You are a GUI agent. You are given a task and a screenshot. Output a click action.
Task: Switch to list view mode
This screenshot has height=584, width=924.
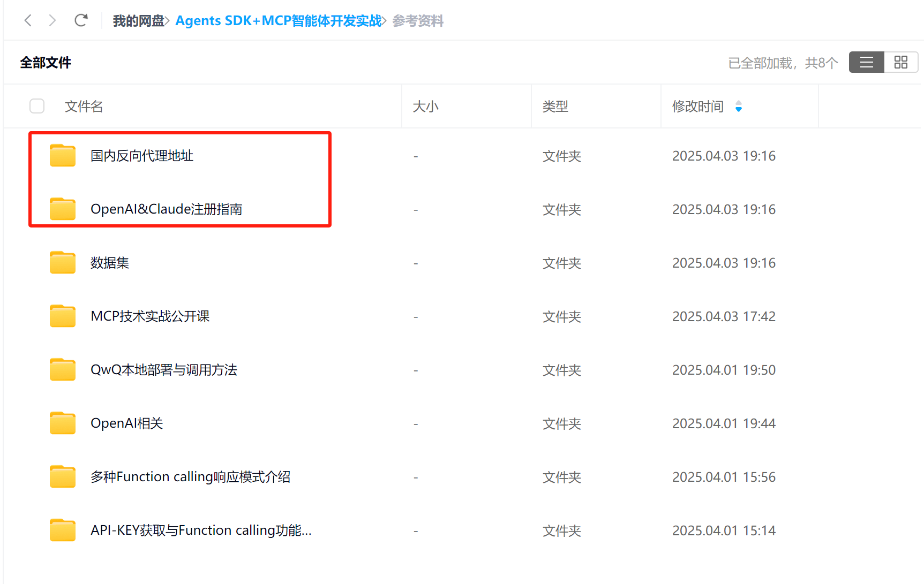867,63
